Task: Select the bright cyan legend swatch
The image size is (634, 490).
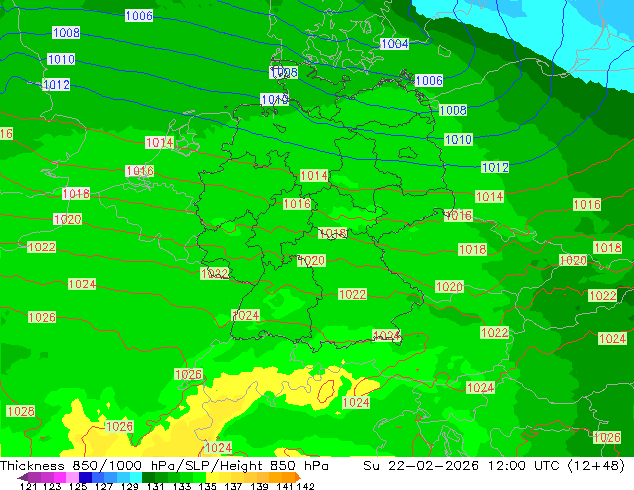Action: click(136, 477)
